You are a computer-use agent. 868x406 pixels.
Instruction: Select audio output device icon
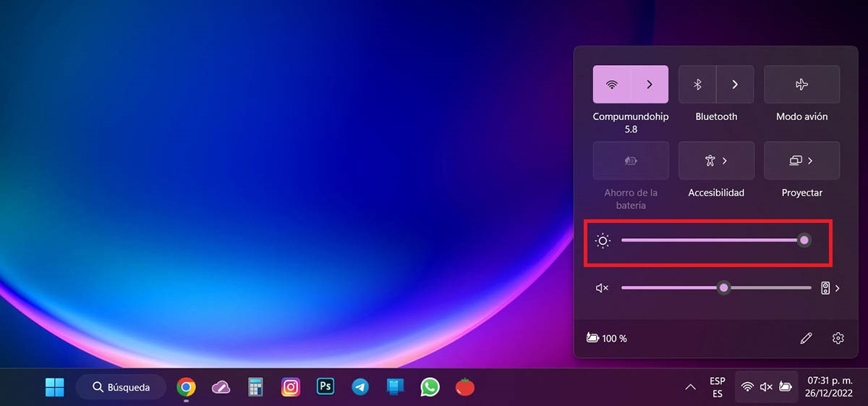click(825, 288)
